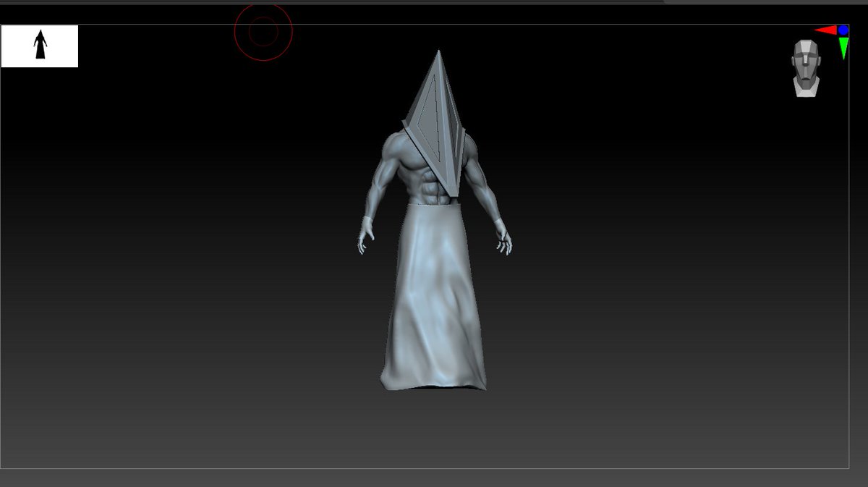This screenshot has width=868, height=487.
Task: Click the camera view head navigator
Action: [807, 68]
